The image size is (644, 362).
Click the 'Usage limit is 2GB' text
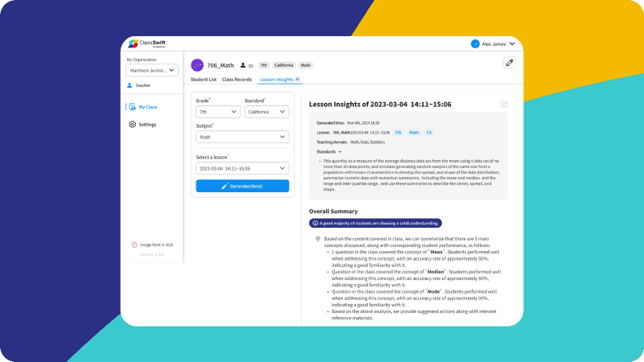click(x=156, y=245)
